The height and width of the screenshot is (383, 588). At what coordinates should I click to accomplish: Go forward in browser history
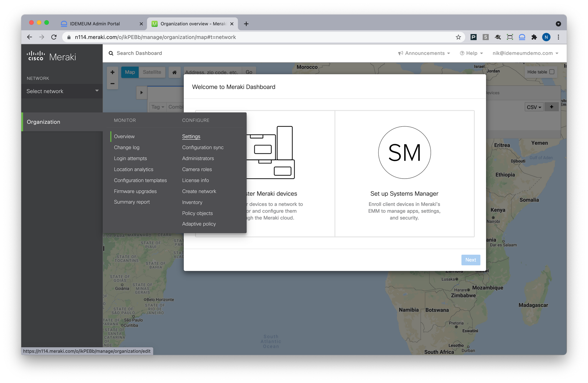(41, 37)
